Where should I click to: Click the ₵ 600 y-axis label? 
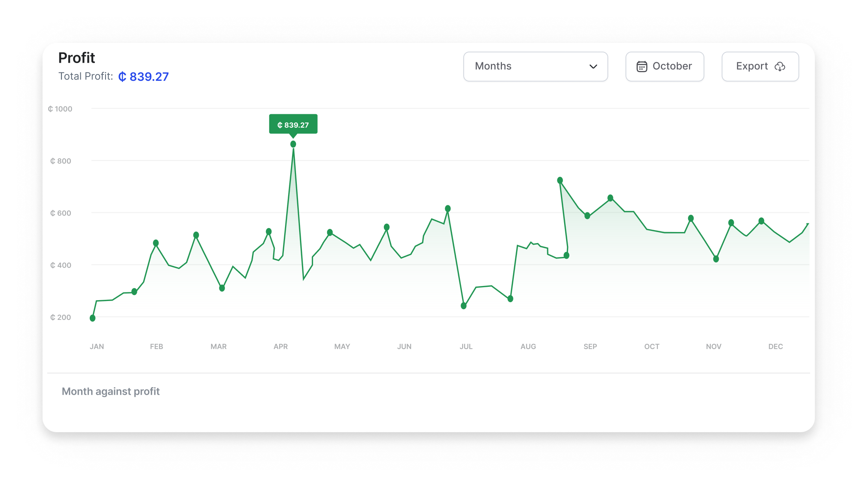click(61, 213)
